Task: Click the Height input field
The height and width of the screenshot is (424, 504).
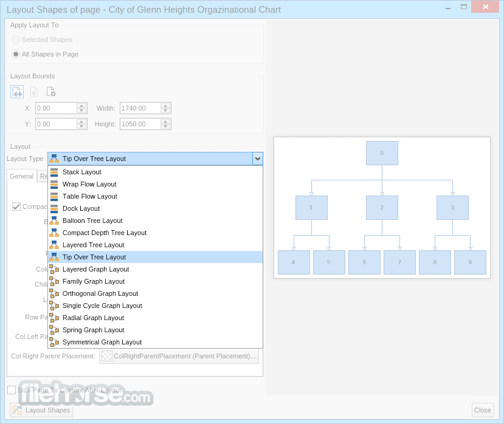Action: click(x=140, y=124)
